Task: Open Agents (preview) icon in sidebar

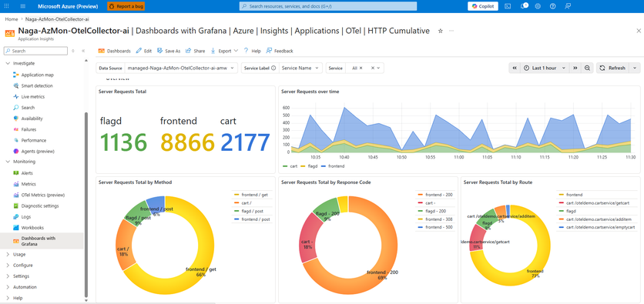Action: click(x=16, y=151)
